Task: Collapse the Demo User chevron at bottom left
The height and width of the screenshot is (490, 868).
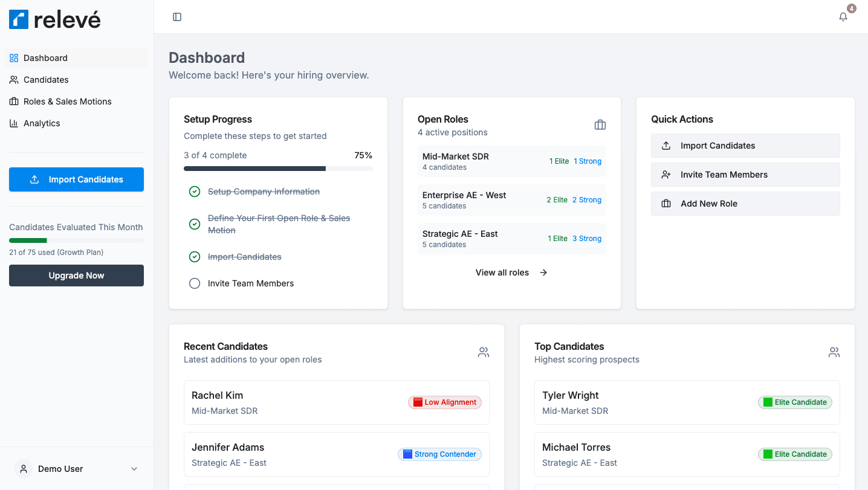Action: pos(134,468)
